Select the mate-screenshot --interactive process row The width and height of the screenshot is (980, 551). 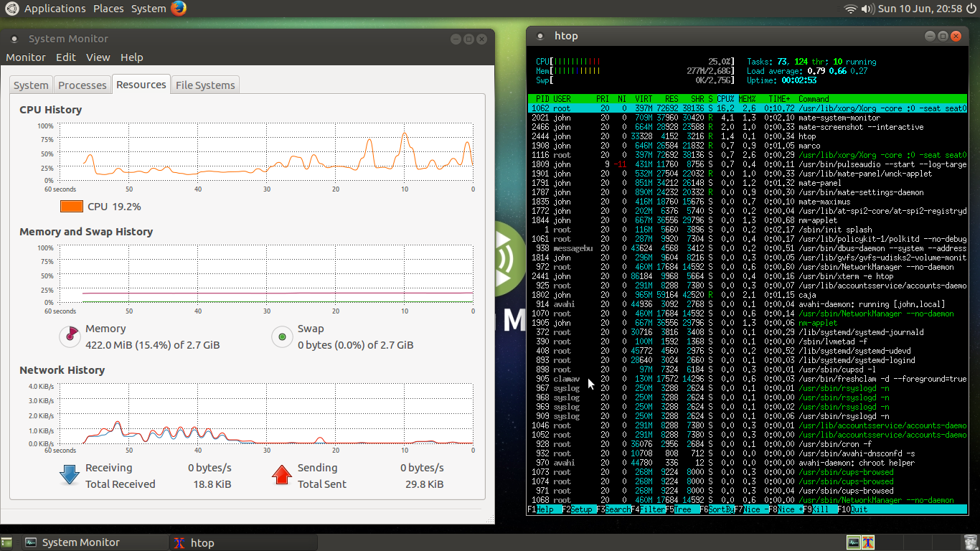(747, 127)
